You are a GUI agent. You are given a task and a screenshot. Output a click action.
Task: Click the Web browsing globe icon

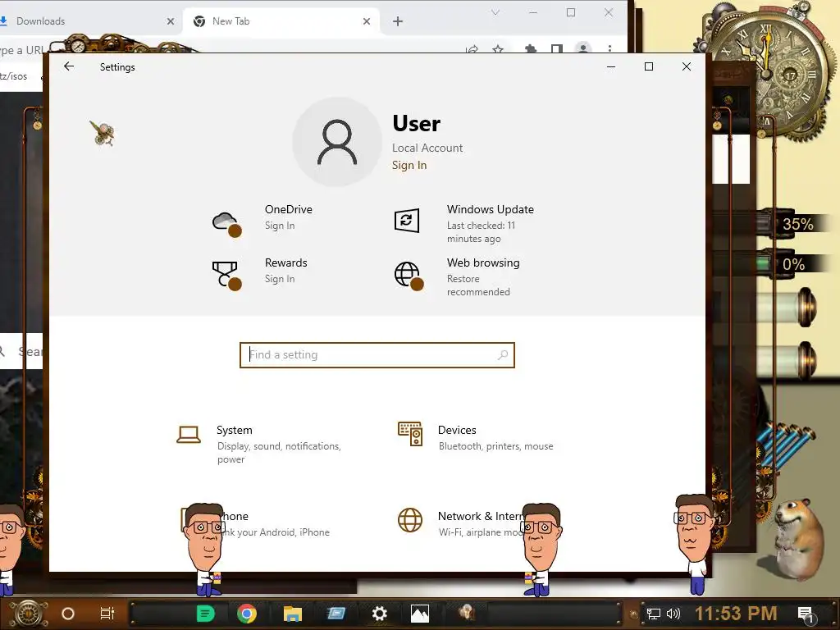click(x=409, y=276)
